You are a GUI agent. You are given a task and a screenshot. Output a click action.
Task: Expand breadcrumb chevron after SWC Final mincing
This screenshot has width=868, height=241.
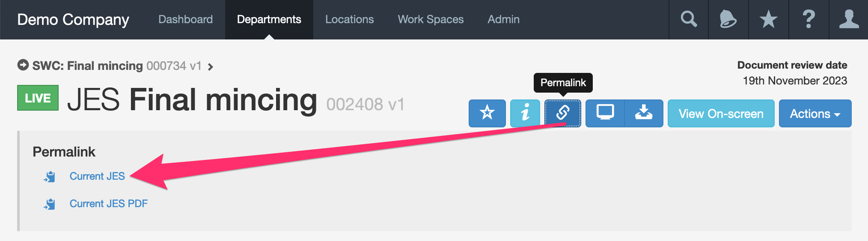[x=210, y=66]
